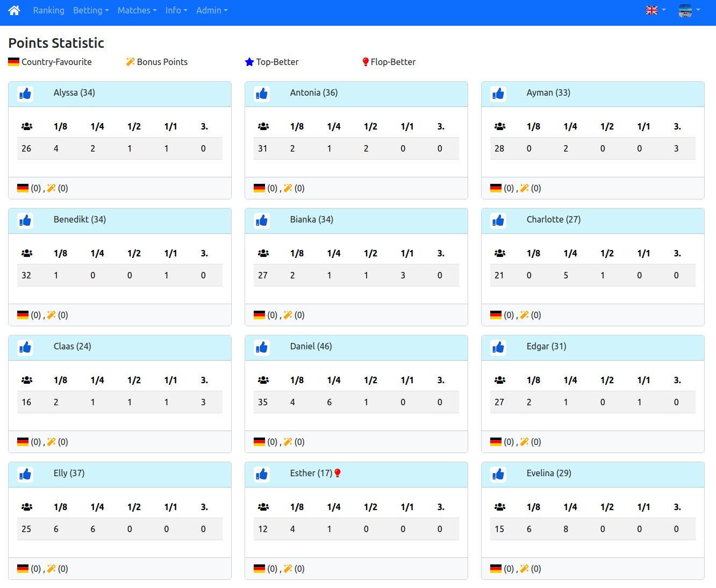716x588 pixels.
Task: Click the 1/8 column header in Elly's table
Action: (60, 507)
